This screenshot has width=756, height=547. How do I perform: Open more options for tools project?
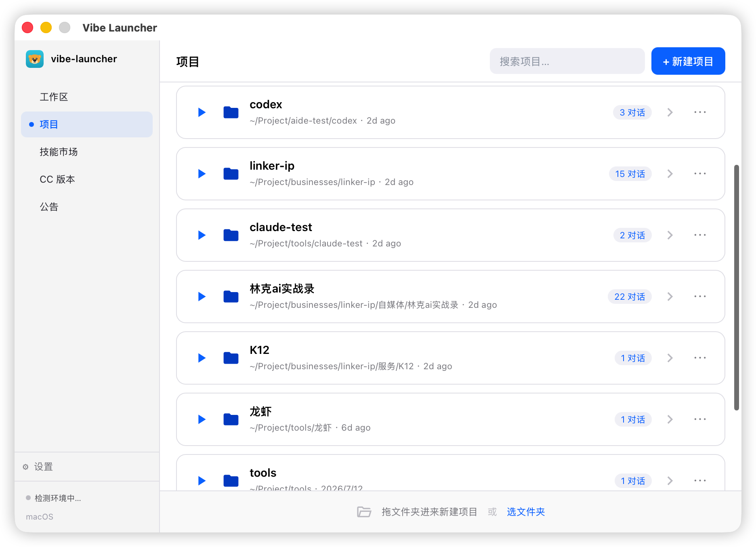700,481
